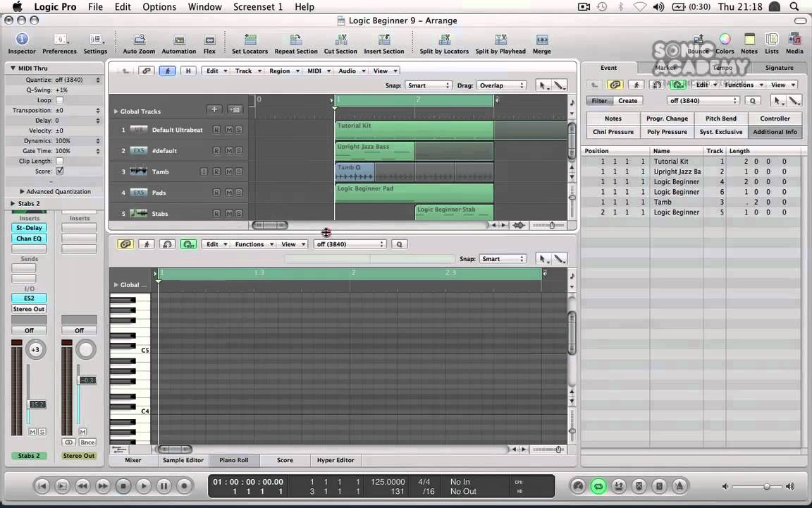
Task: Click the Record button in transport
Action: pyautogui.click(x=184, y=485)
